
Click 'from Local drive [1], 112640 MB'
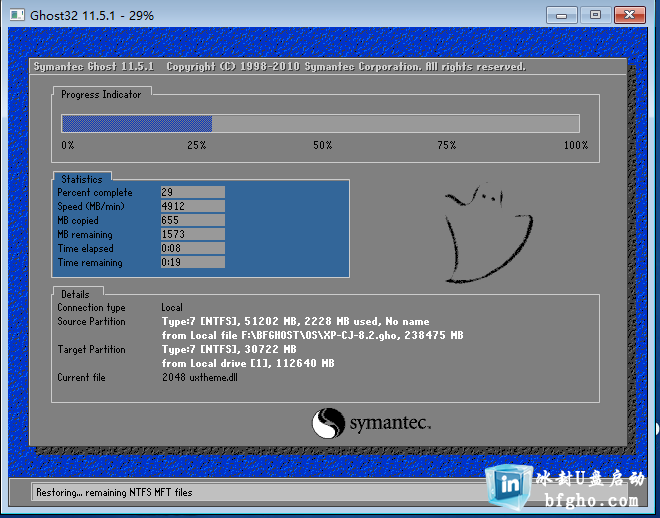[248, 363]
